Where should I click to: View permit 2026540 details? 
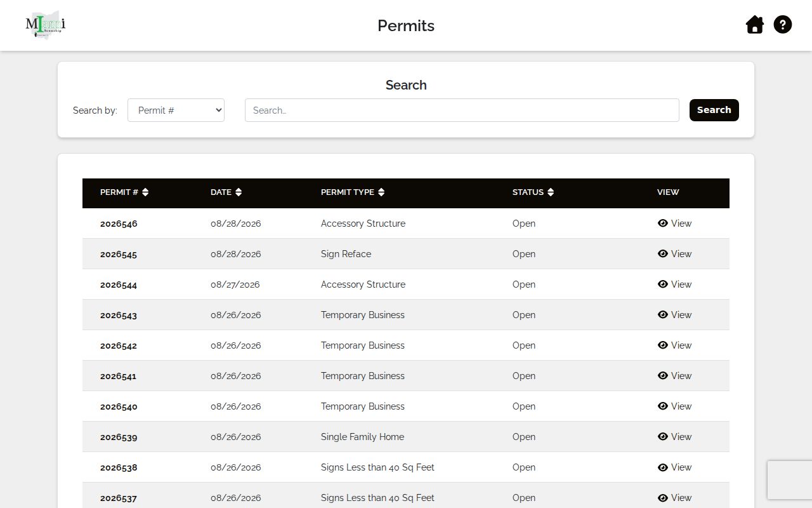pyautogui.click(x=674, y=406)
